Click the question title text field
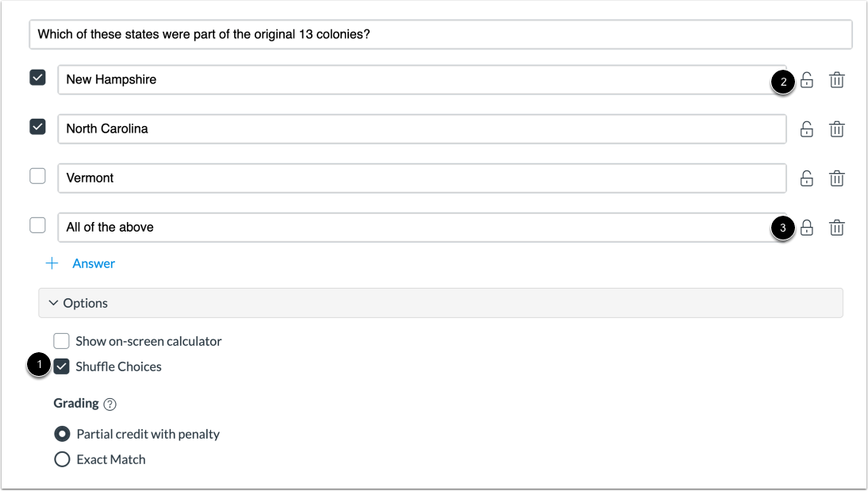 coord(440,35)
